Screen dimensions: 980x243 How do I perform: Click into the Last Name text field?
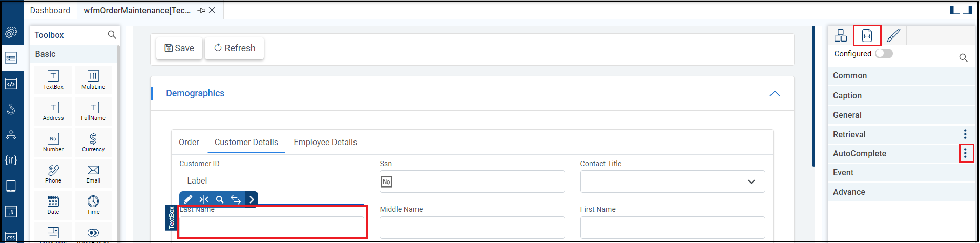[272, 227]
